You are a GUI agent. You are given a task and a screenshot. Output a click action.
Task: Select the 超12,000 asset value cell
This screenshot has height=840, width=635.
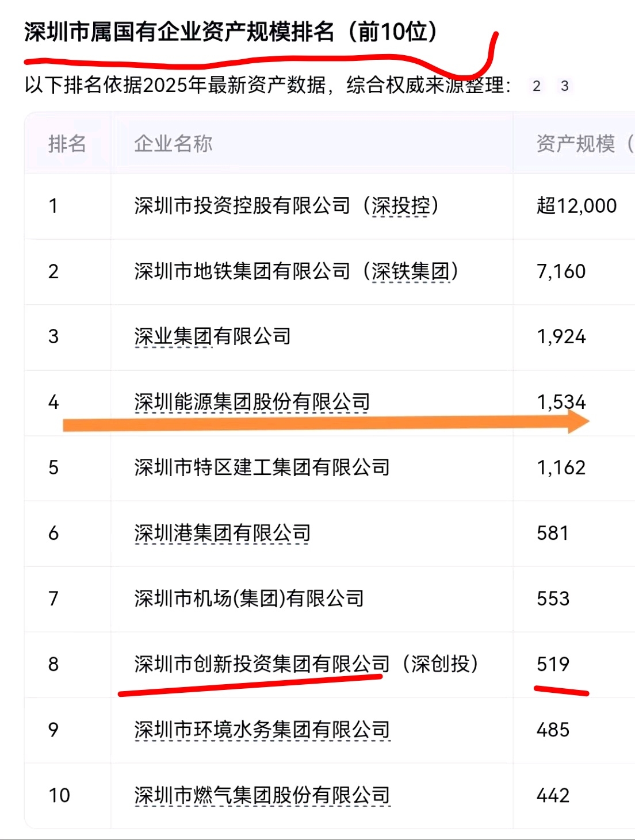(576, 206)
